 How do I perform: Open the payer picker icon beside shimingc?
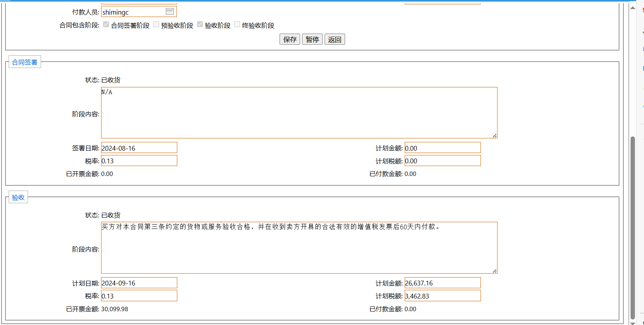(x=170, y=11)
